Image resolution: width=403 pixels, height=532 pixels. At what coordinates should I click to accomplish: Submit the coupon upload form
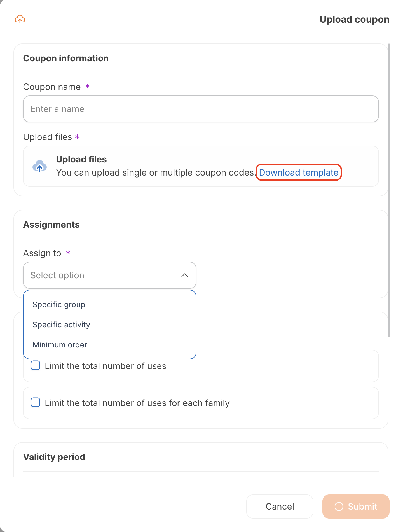[356, 507]
